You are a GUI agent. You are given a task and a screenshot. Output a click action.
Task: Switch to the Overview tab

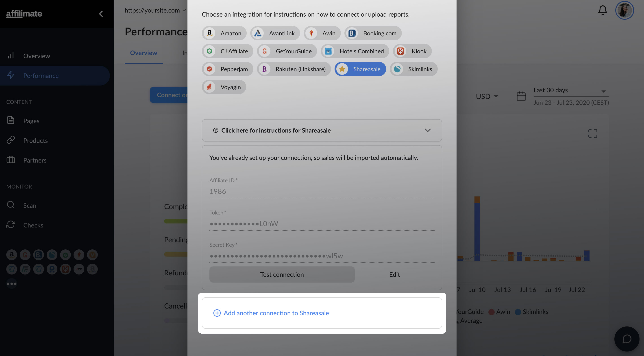tap(144, 53)
